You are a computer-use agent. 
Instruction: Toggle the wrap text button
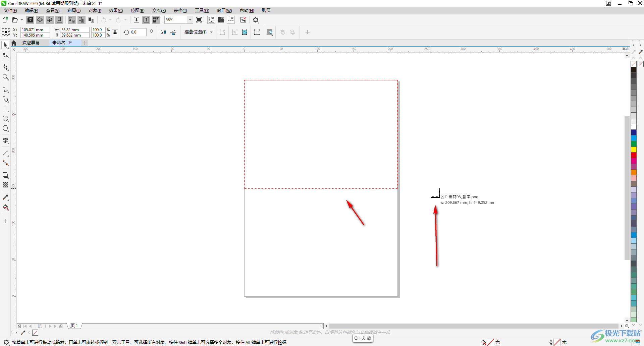pyautogui.click(x=270, y=32)
